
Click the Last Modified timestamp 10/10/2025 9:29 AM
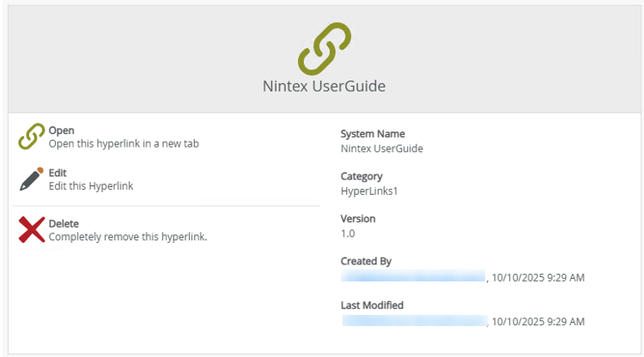pos(539,321)
